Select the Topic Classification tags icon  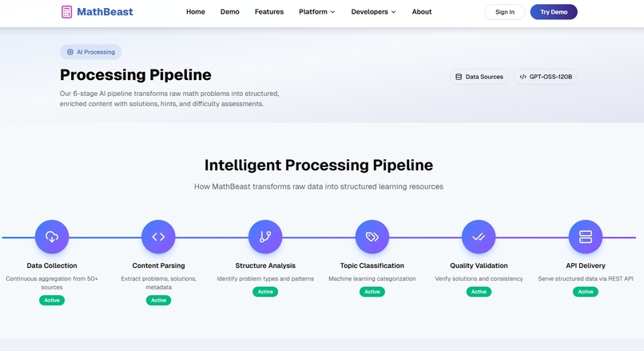pyautogui.click(x=372, y=237)
